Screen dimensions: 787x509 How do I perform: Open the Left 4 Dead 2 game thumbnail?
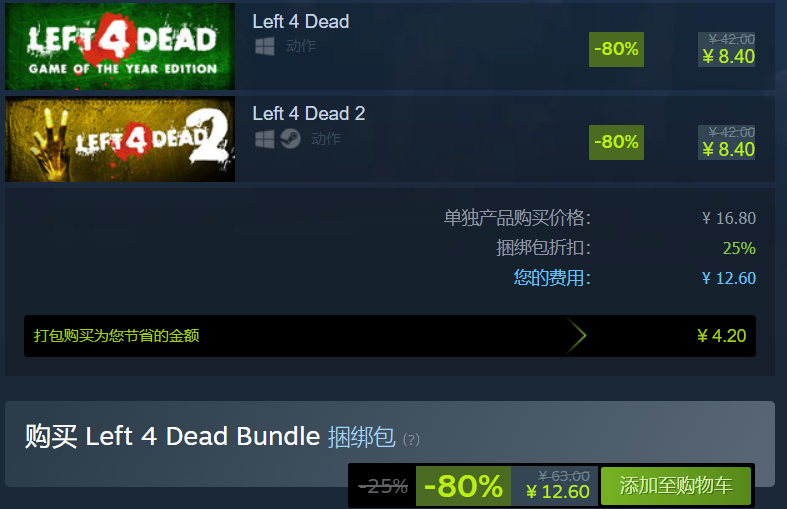point(120,139)
